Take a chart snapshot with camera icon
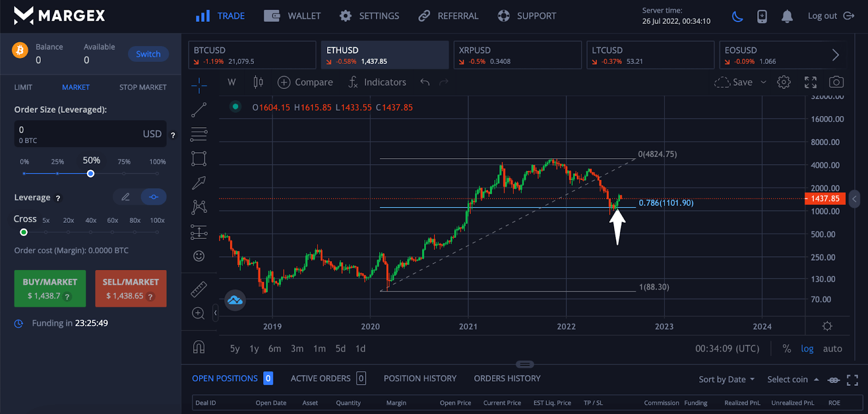868x414 pixels. click(x=836, y=82)
